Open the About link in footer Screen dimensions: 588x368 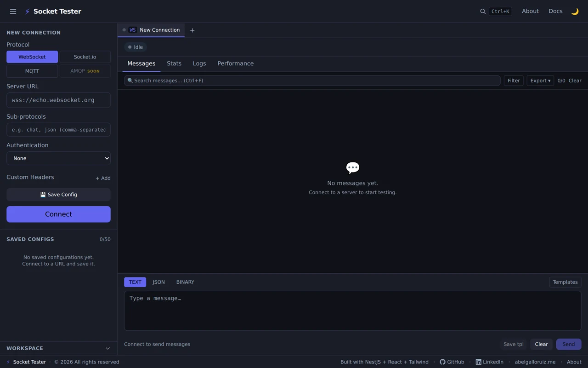point(574,362)
